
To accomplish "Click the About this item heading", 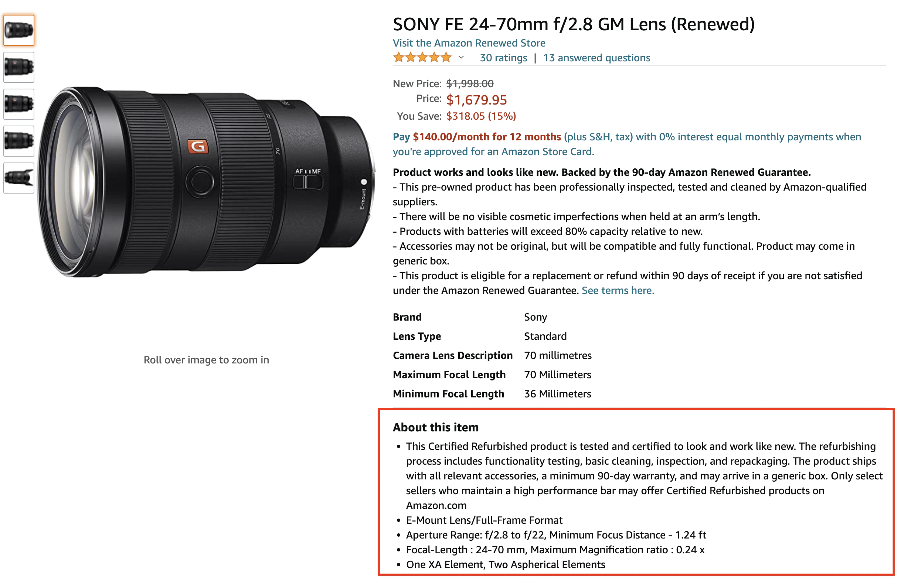I will [x=436, y=428].
